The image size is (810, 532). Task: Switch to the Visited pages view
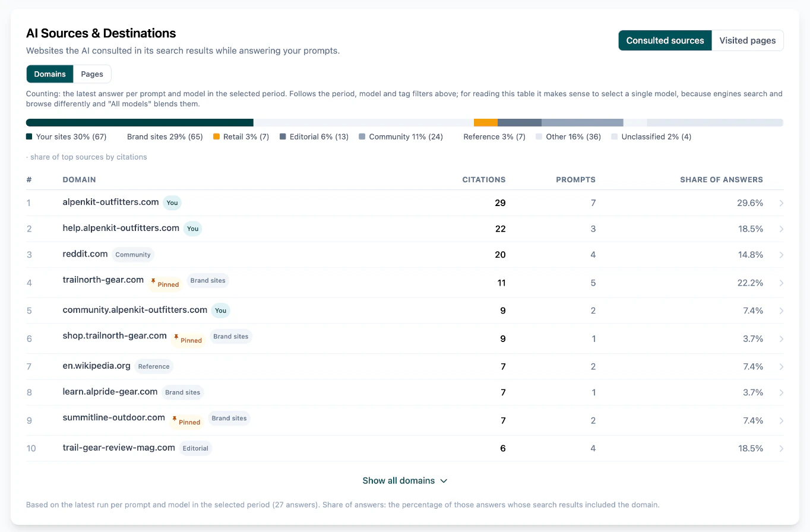(748, 40)
